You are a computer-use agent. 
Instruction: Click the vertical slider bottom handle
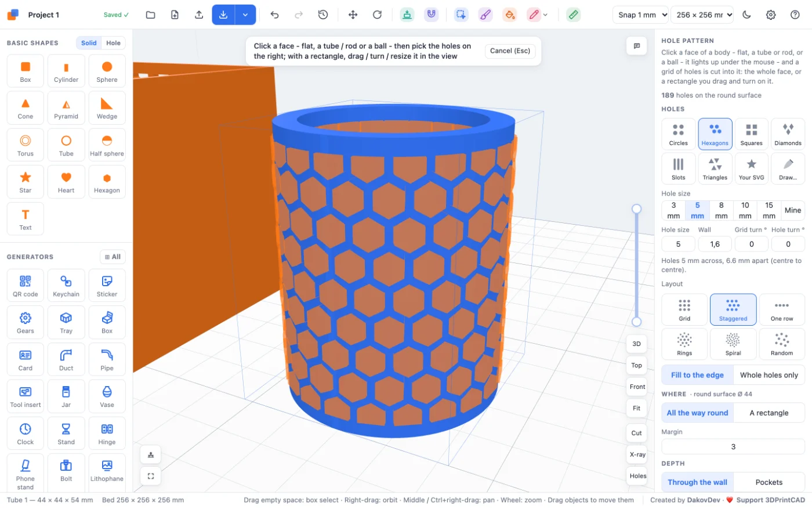point(637,322)
